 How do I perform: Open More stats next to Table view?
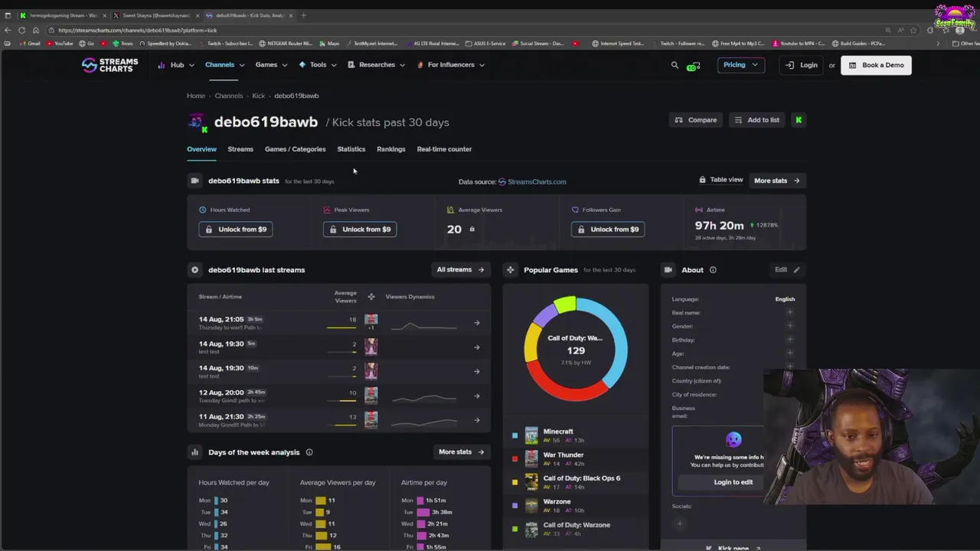point(776,181)
